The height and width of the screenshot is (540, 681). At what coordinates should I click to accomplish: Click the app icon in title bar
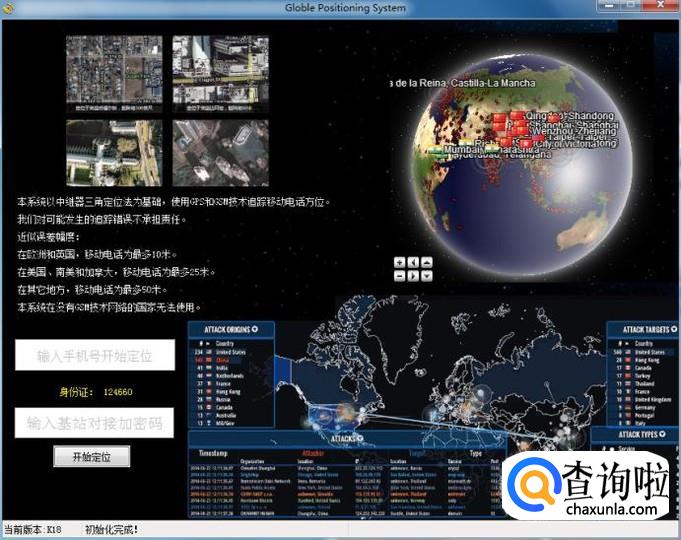pyautogui.click(x=8, y=7)
